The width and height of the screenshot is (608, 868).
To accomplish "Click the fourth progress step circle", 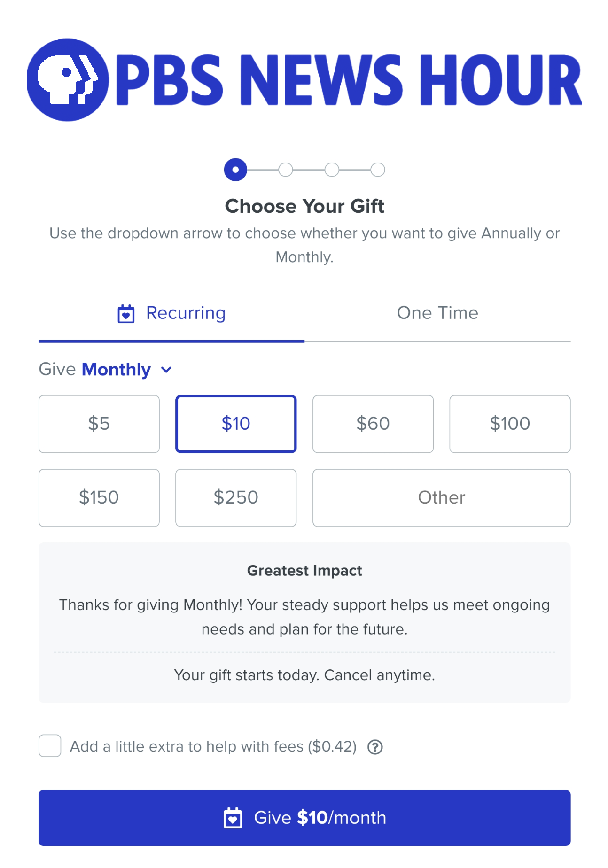I will (x=378, y=170).
